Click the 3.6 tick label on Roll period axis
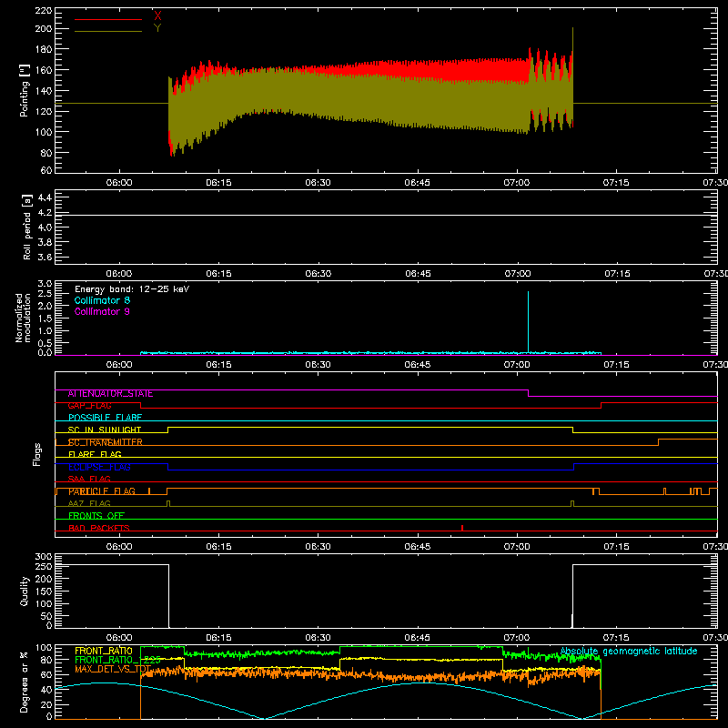The width and height of the screenshot is (728, 728). tap(45, 258)
